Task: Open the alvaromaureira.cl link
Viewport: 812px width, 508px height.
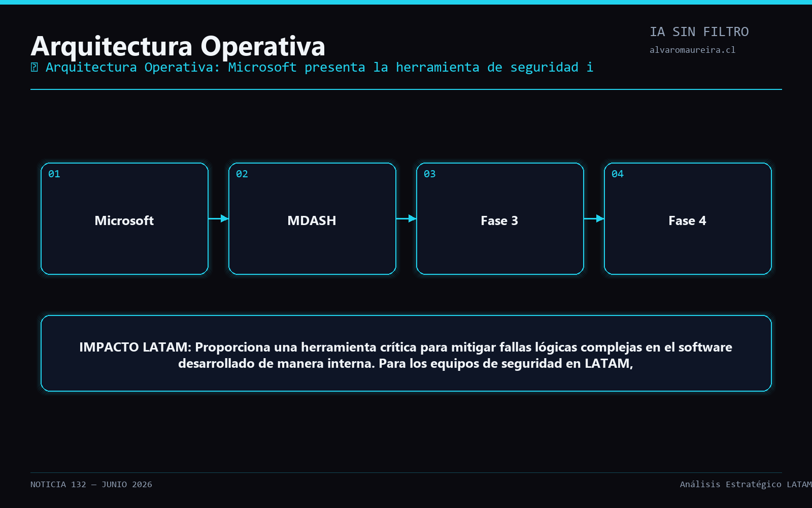Action: 692,50
